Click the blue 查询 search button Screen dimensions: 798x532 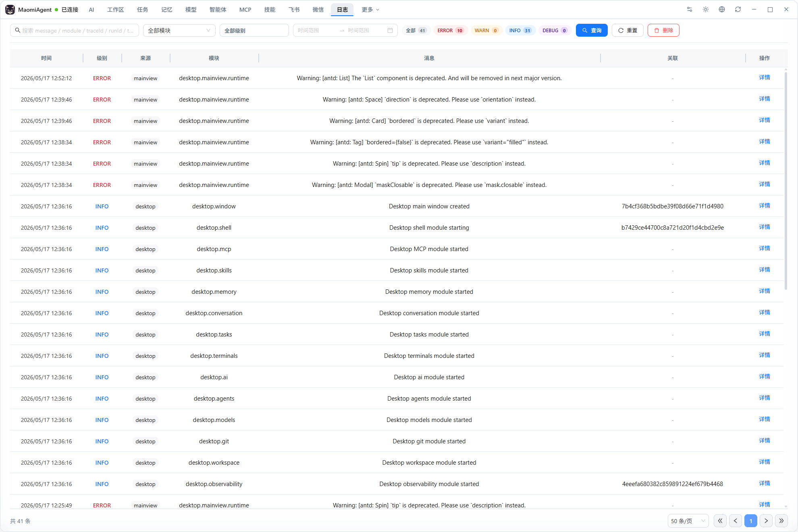(x=592, y=30)
